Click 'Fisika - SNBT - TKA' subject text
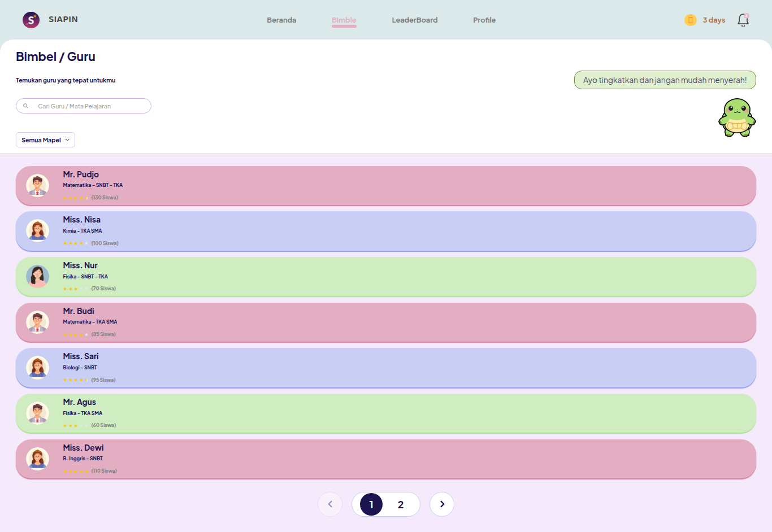This screenshot has height=532, width=772. [x=85, y=277]
